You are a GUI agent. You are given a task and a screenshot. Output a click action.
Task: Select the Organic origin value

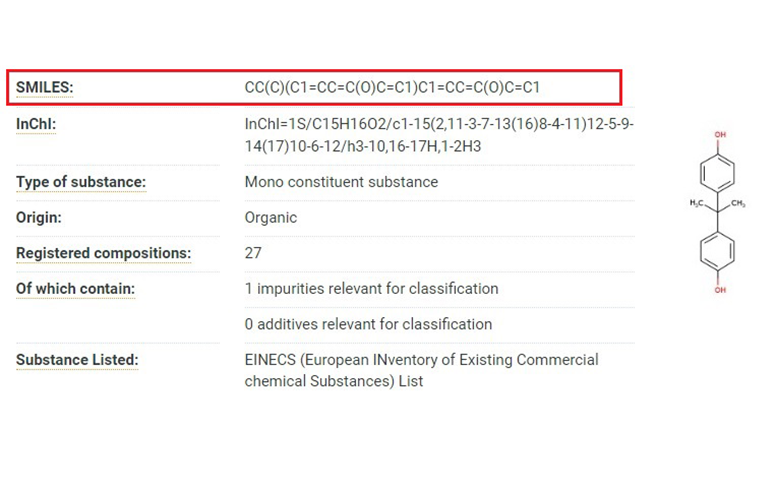271,217
